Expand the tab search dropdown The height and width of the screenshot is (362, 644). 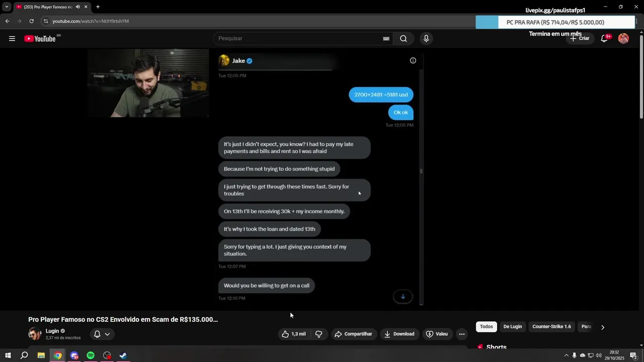[7, 7]
